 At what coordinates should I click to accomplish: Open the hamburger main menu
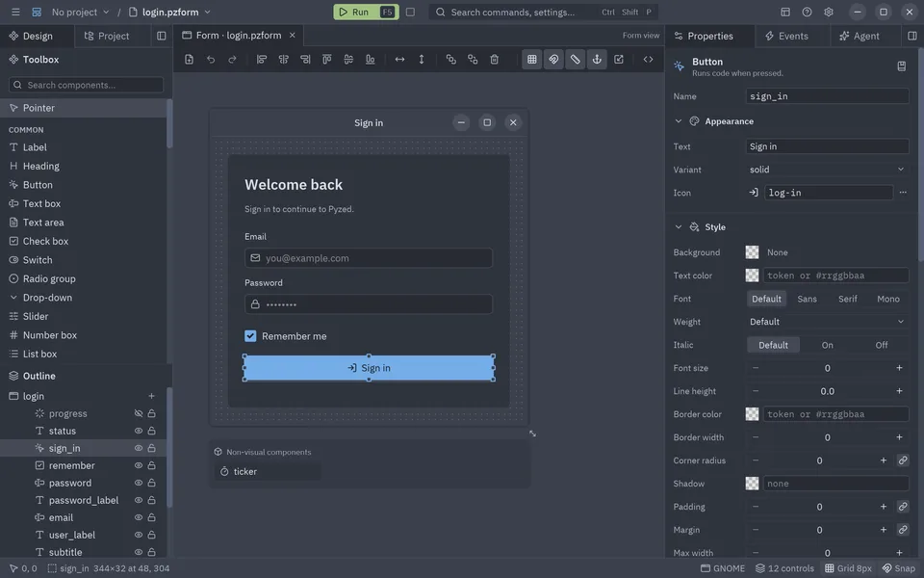[15, 12]
